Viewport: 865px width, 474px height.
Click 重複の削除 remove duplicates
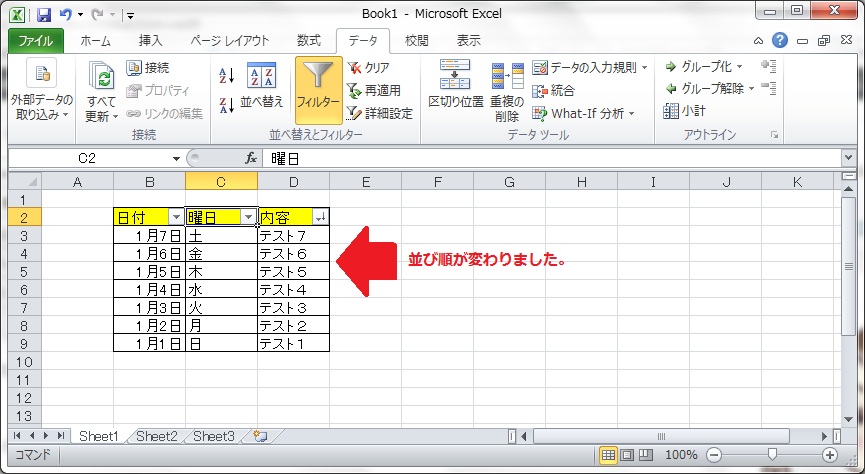pyautogui.click(x=507, y=91)
